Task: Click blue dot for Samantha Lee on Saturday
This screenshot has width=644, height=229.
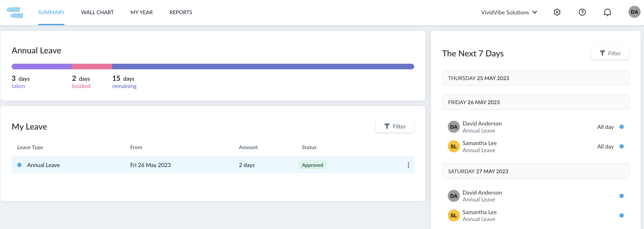Action: pyautogui.click(x=622, y=215)
